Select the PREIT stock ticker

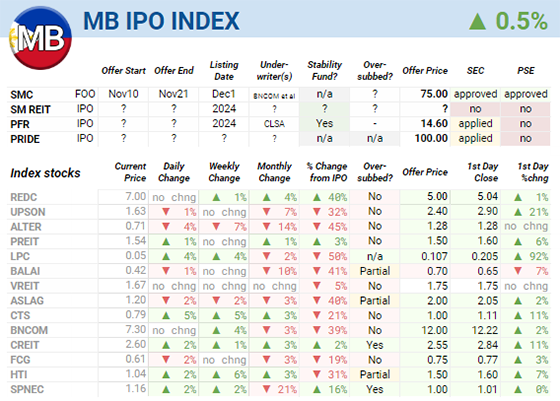[x=24, y=242]
